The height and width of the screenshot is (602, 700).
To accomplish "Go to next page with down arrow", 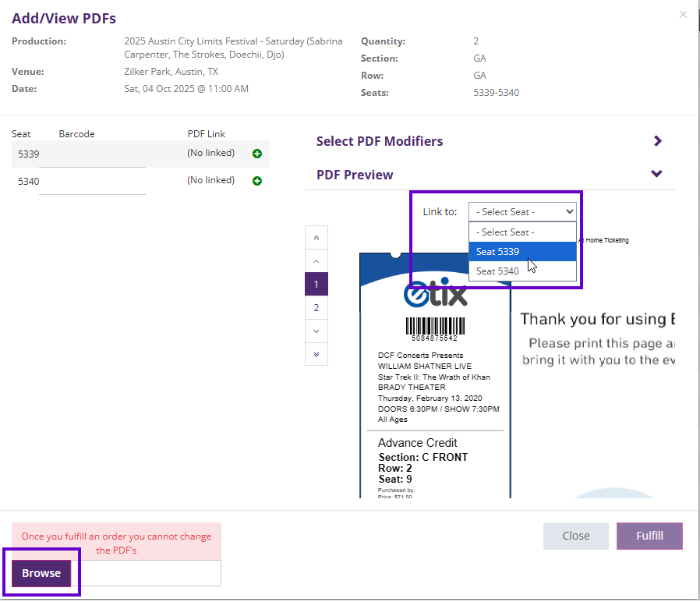I will (316, 331).
